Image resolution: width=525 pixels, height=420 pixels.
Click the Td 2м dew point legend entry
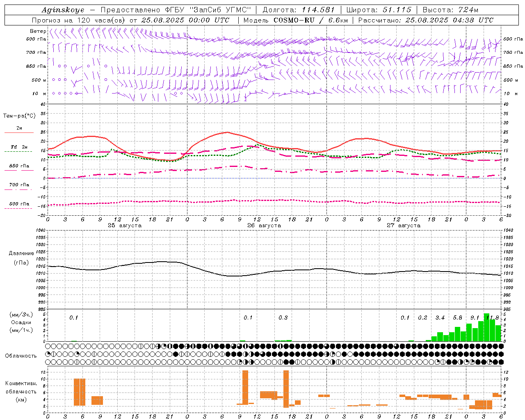coord(19,147)
